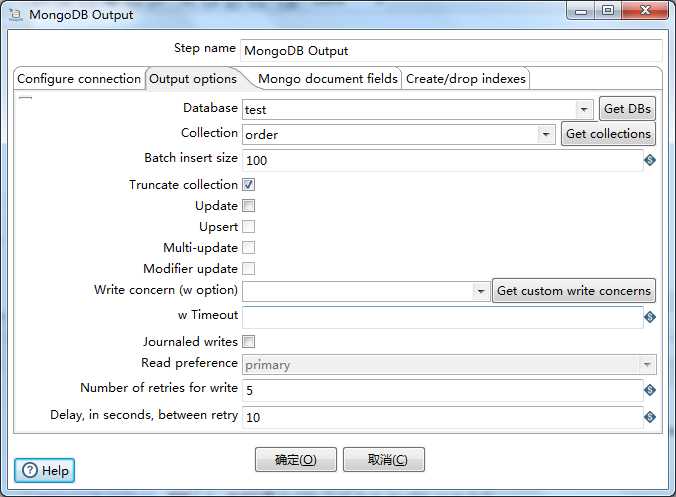Enable the Journaled writes checkbox

[x=249, y=342]
